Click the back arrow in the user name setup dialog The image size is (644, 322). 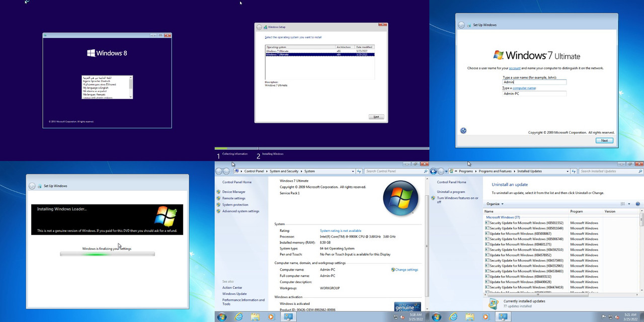(x=461, y=25)
